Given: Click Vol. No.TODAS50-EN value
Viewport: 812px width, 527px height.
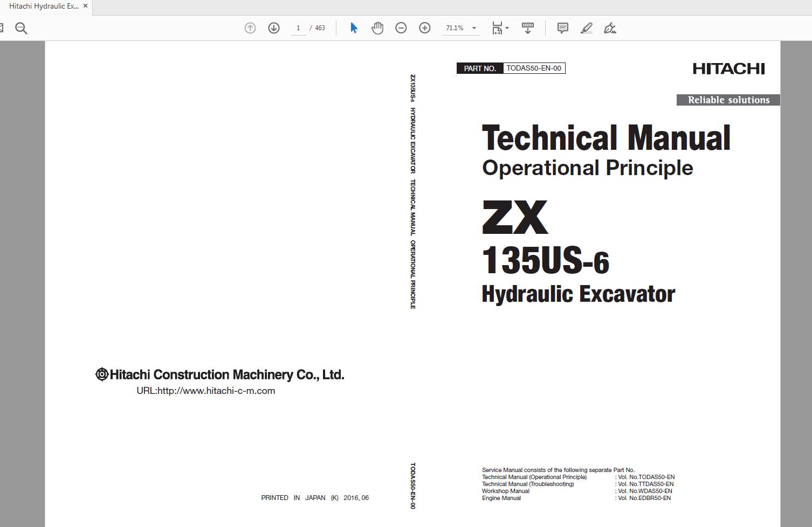Looking at the screenshot, I should (646, 477).
